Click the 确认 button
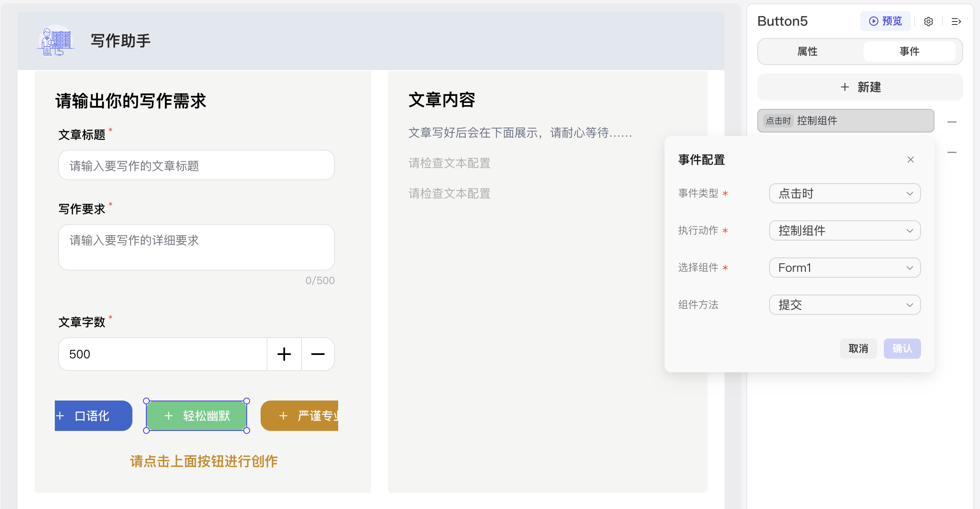Viewport: 980px width, 509px height. click(902, 349)
